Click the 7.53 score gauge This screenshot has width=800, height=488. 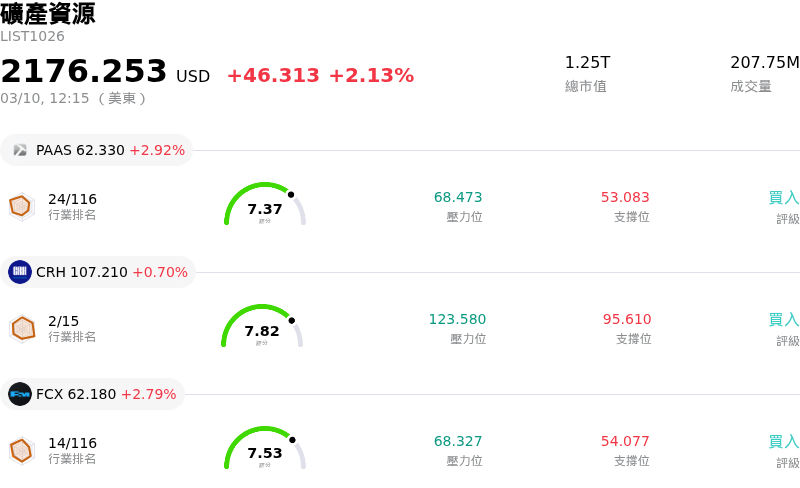tap(264, 449)
